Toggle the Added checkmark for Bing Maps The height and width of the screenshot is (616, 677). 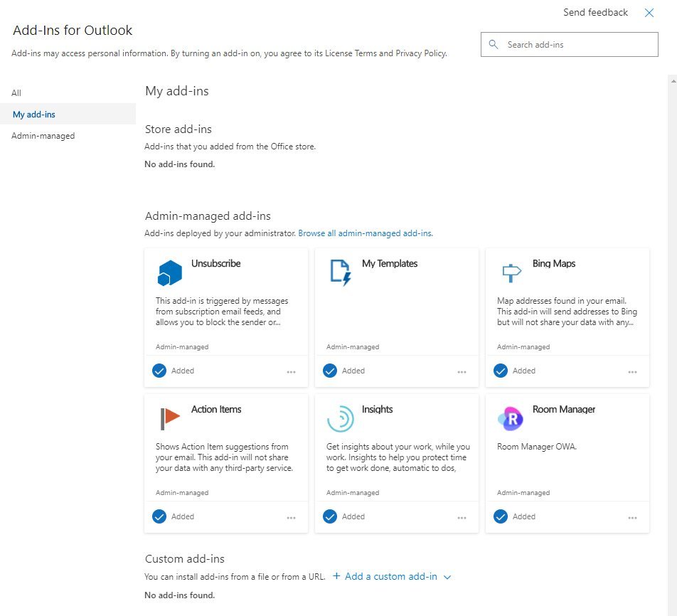[x=501, y=371]
